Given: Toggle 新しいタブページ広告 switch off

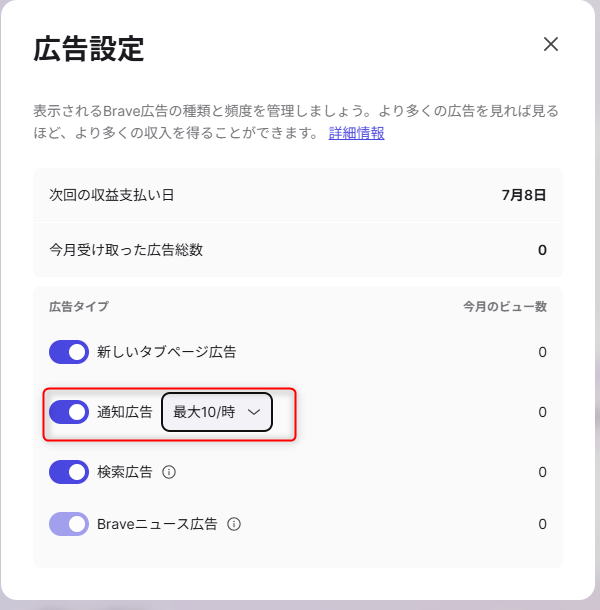Looking at the screenshot, I should coord(69,352).
